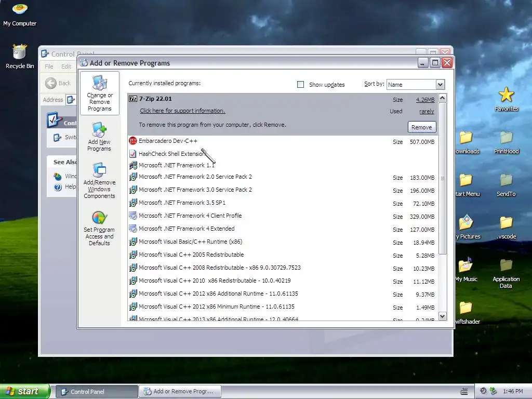
Task: Click the .NET Framework 1.1 icon
Action: pos(133,165)
